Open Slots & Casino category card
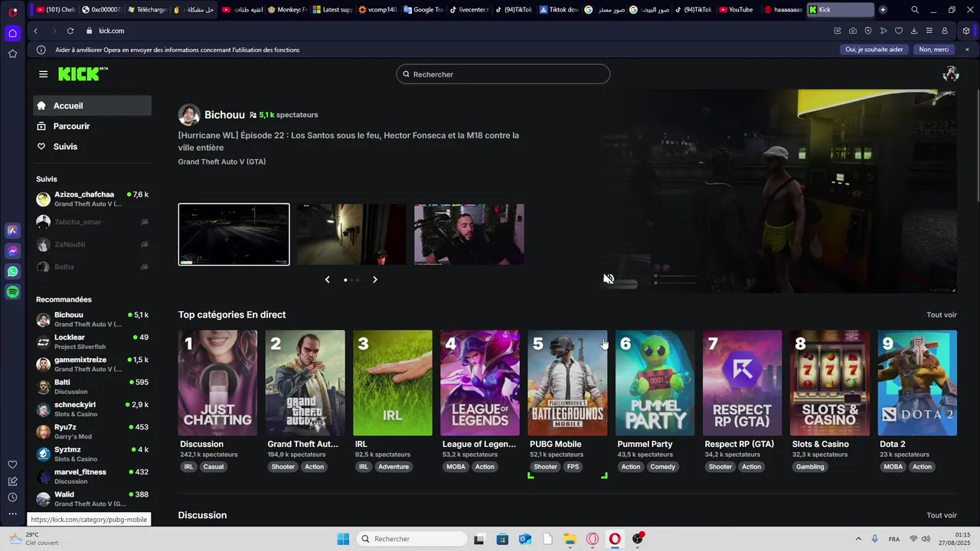Screen dimensions: 980x551 point(830,383)
